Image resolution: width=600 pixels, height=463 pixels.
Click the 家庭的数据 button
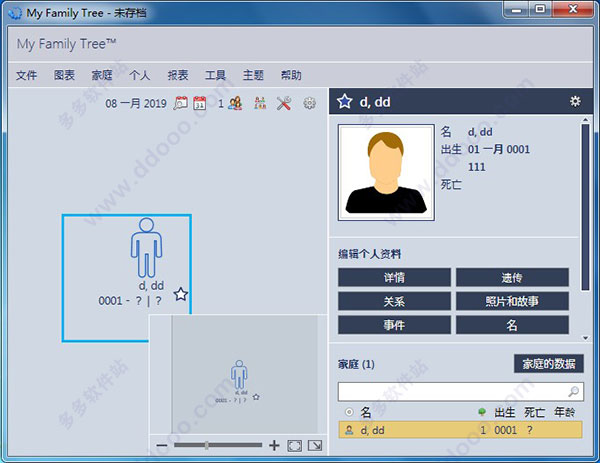tap(549, 364)
